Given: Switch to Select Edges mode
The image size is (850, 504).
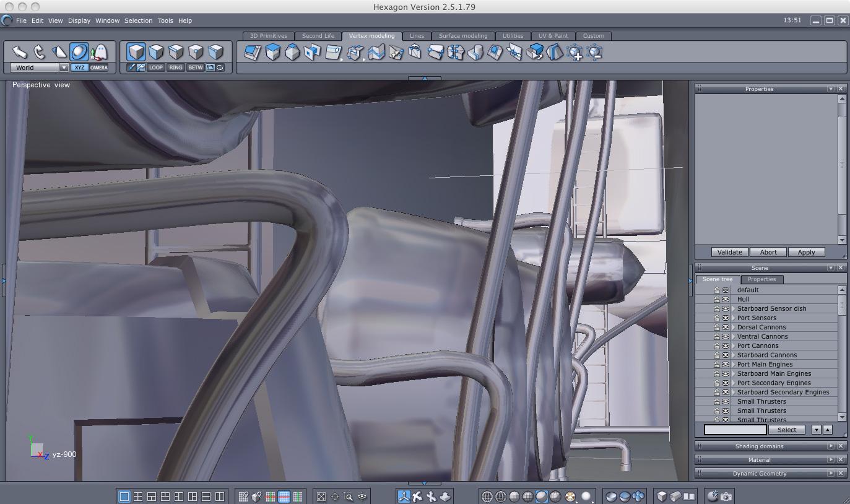Looking at the screenshot, I should point(176,51).
